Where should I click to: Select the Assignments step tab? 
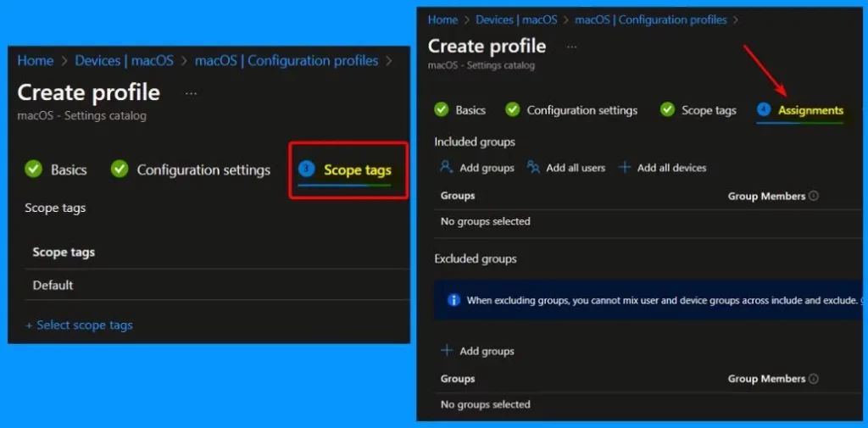tap(811, 110)
